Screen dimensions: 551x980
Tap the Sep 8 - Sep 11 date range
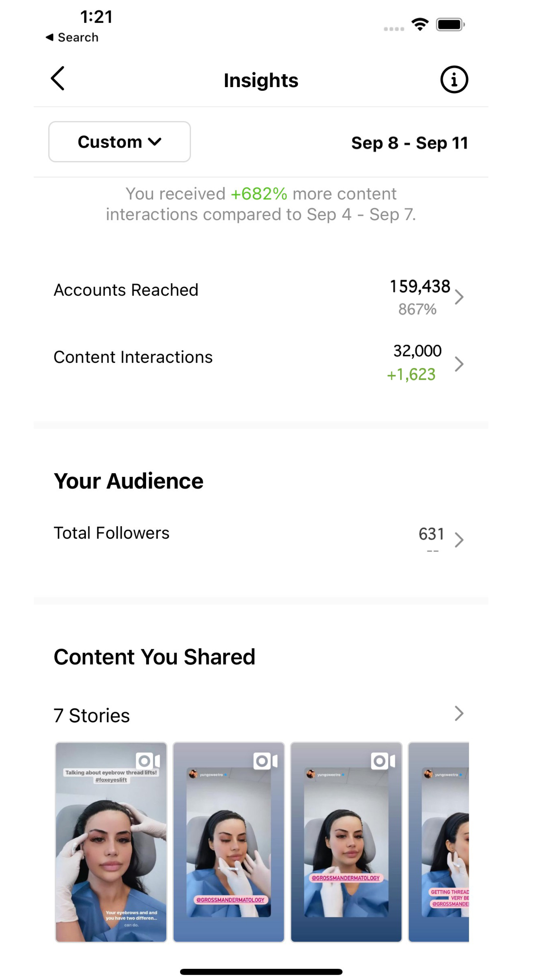click(x=409, y=143)
